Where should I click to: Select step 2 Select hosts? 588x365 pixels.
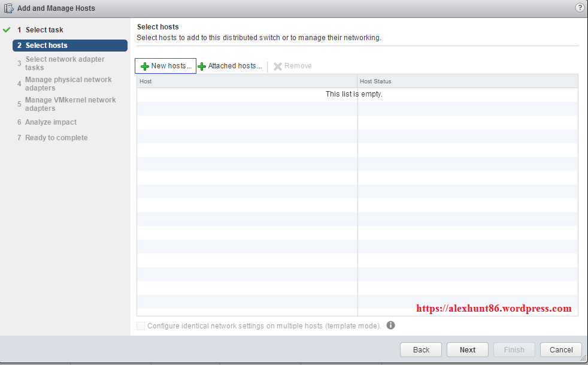coord(70,46)
